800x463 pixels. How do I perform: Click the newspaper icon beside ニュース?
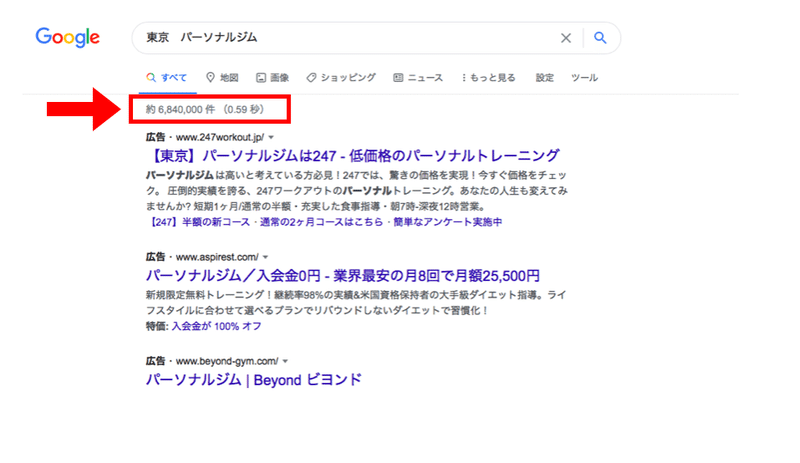coord(398,78)
